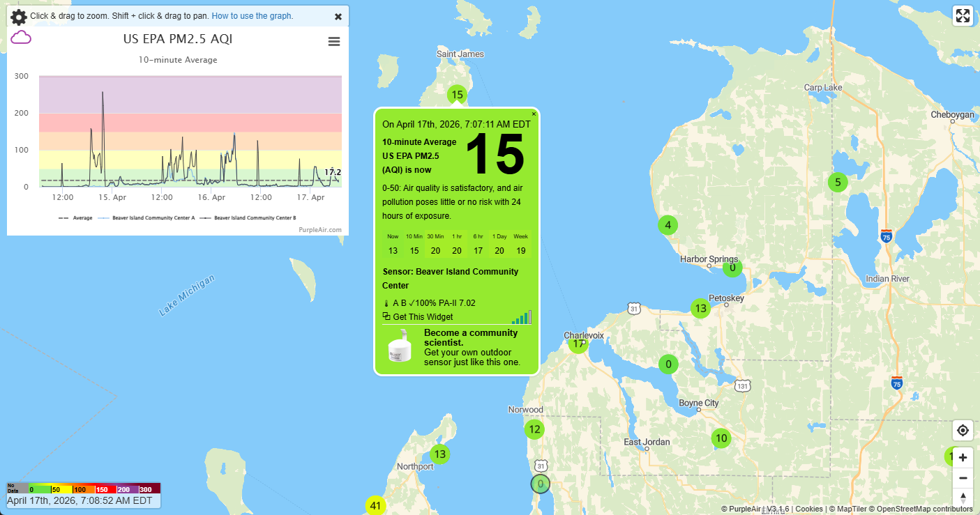Reset map bearing with compass button
Screen dimensions: 980x515
coord(963,498)
